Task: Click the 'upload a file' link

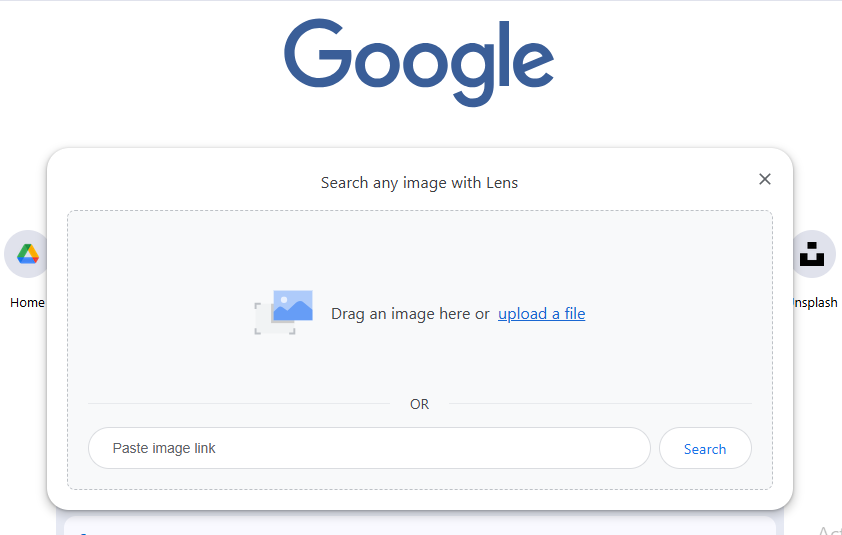Action: [x=541, y=314]
